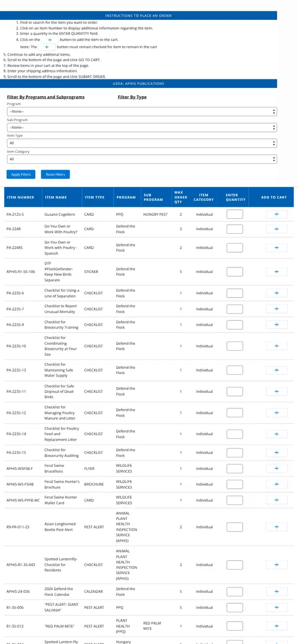The width and height of the screenshot is (298, 644).
Task: Add item PA-2248S to cart
Action: (x=277, y=248)
